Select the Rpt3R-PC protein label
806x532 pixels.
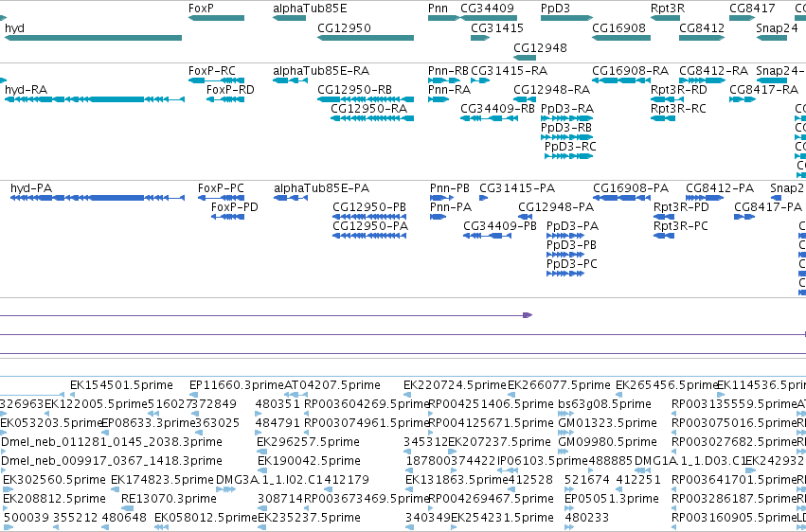(681, 226)
